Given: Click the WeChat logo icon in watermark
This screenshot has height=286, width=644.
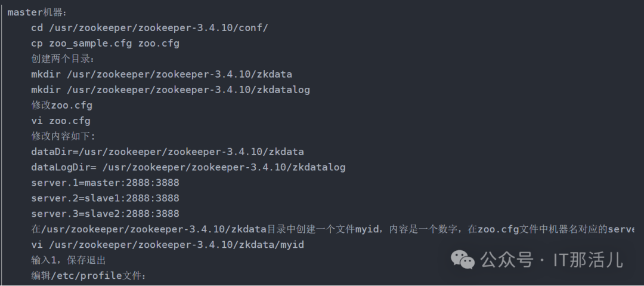Looking at the screenshot, I should pyautogui.click(x=463, y=260).
